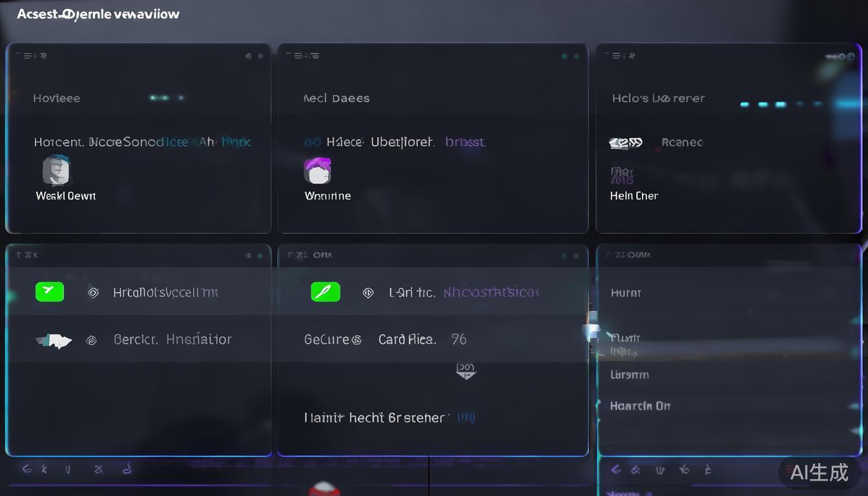868x496 pixels.
Task: Click the teal dashed bar beside Hovteee
Action: tap(167, 98)
